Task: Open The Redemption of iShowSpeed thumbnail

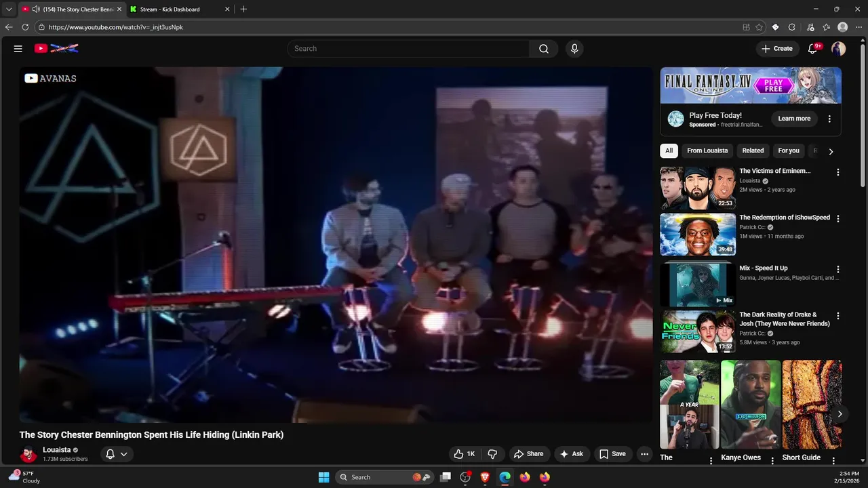Action: coord(698,235)
